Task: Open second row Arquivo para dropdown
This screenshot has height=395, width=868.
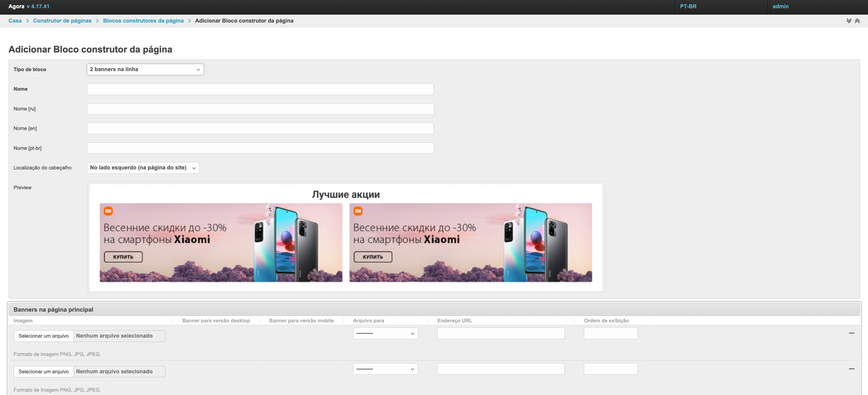Action: pos(385,369)
